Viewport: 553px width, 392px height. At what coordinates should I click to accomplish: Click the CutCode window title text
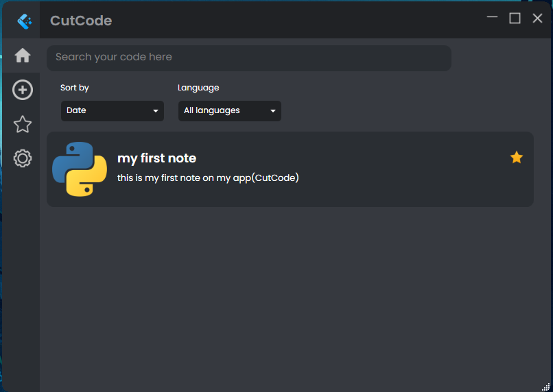[x=81, y=21]
